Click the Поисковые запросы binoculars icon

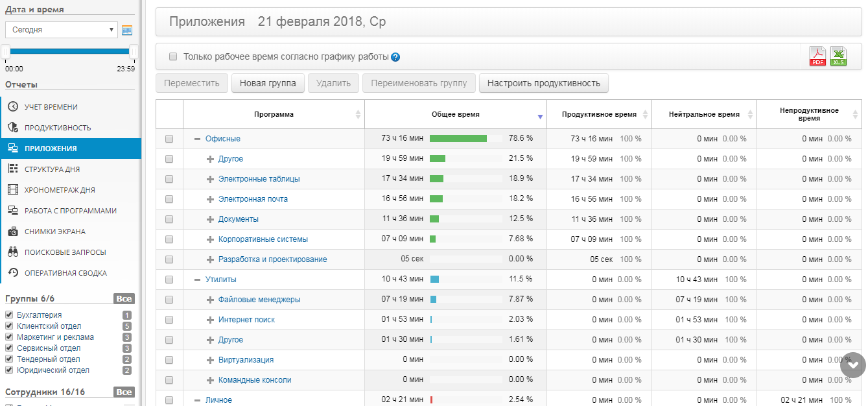(13, 252)
